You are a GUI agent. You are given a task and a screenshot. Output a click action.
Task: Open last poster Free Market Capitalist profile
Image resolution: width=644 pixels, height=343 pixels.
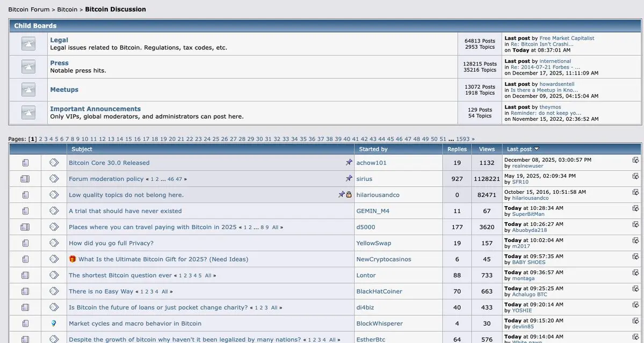(567, 38)
